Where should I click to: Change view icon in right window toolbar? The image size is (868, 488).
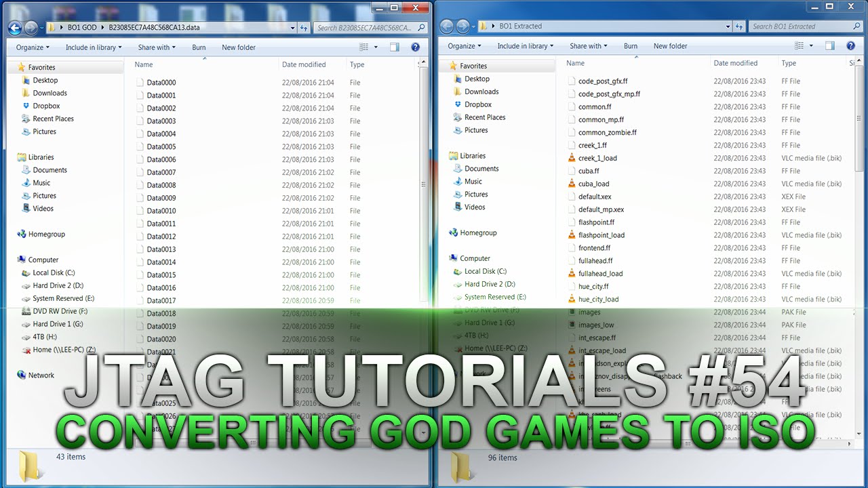click(799, 46)
